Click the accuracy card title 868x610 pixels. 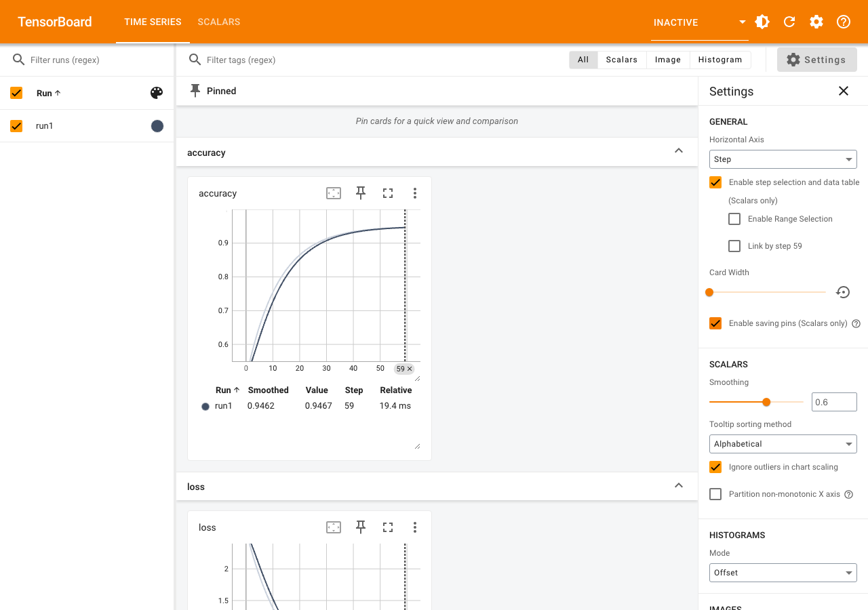click(218, 193)
